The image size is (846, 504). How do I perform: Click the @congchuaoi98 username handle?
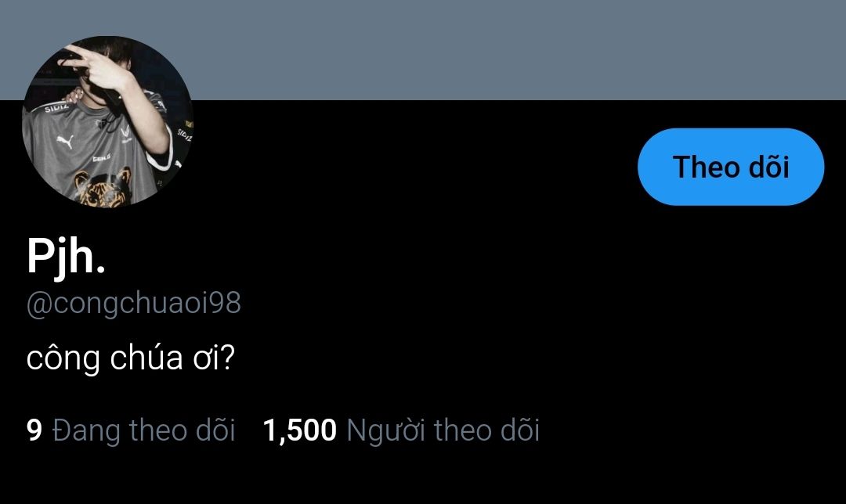click(x=133, y=304)
